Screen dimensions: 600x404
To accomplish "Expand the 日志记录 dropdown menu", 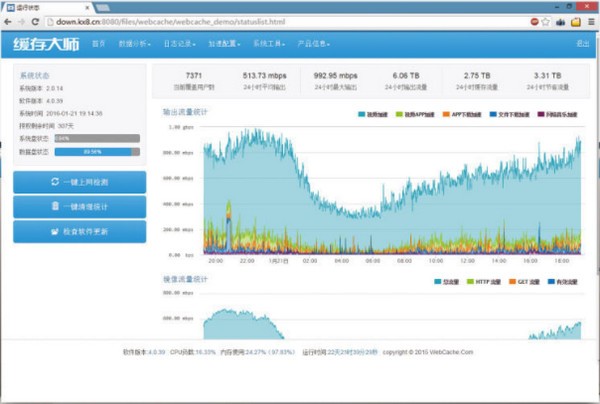I will [180, 45].
